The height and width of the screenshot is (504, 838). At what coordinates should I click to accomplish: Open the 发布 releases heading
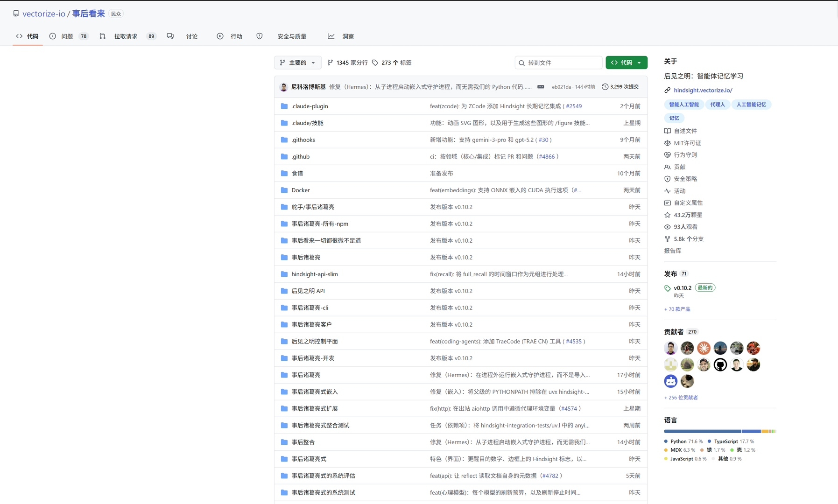[670, 274]
